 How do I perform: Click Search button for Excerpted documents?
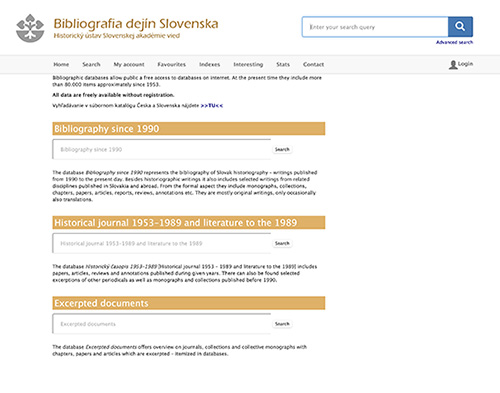[x=282, y=324]
